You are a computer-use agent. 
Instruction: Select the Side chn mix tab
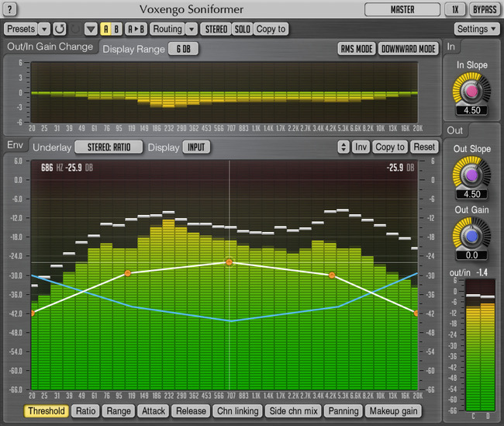293,411
